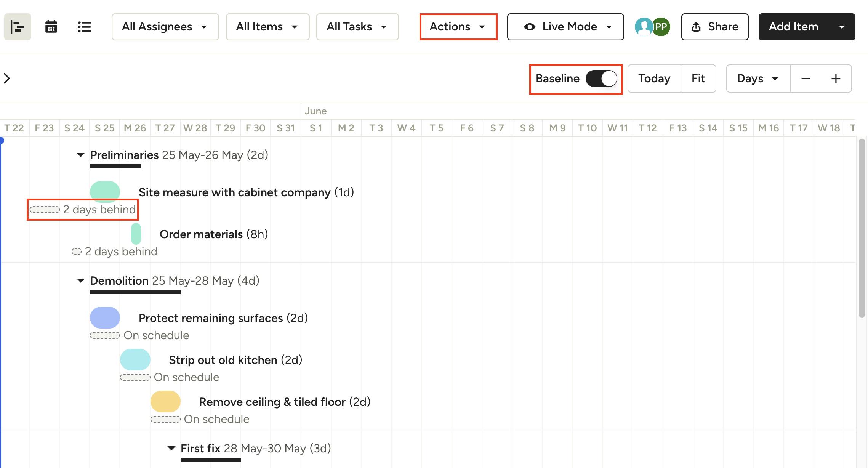Click the Share button
Image resolution: width=868 pixels, height=468 pixels.
[714, 27]
